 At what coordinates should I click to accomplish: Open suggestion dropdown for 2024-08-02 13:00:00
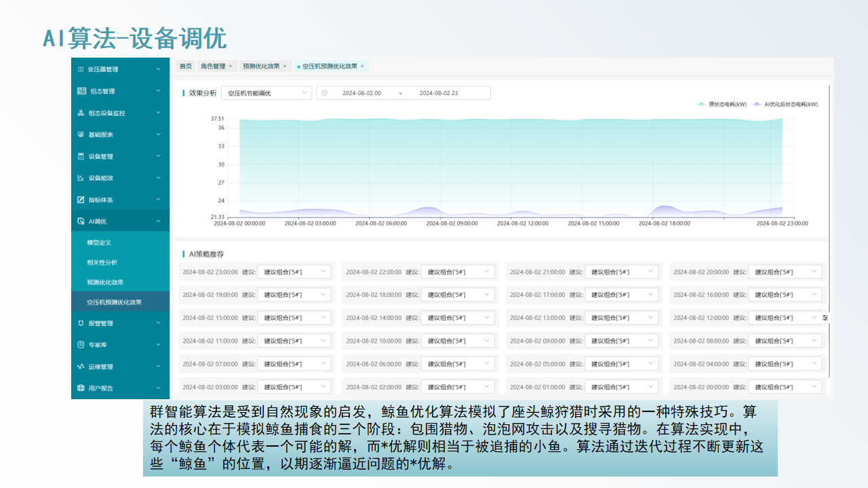(x=622, y=318)
